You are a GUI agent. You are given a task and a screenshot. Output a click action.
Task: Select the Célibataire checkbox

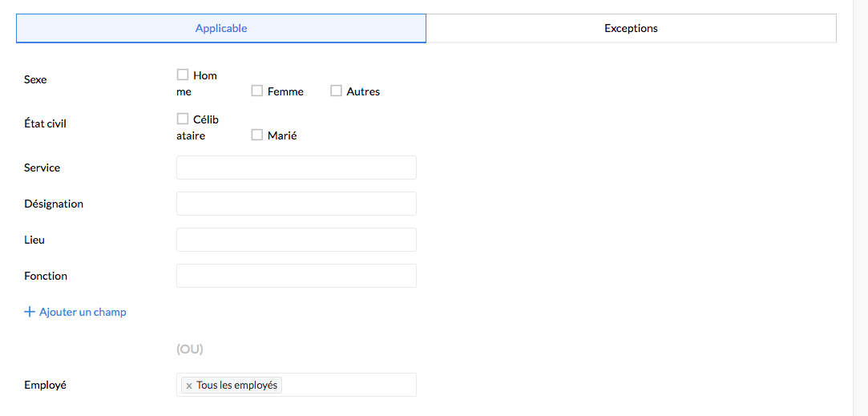point(183,119)
